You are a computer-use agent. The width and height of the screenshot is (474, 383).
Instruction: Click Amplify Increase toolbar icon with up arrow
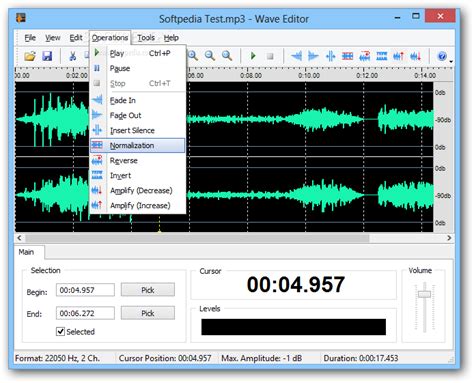[399, 56]
